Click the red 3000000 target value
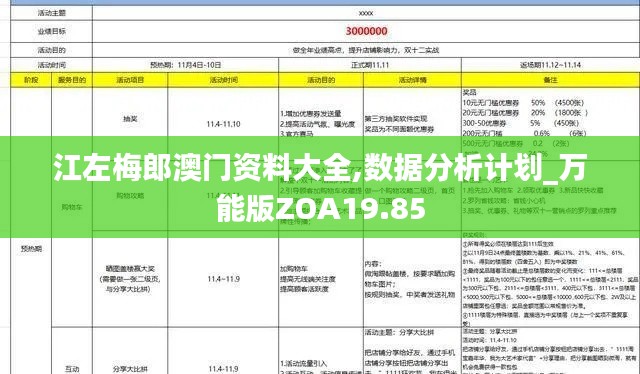Screen dimensions: 640x374 pos(367,31)
